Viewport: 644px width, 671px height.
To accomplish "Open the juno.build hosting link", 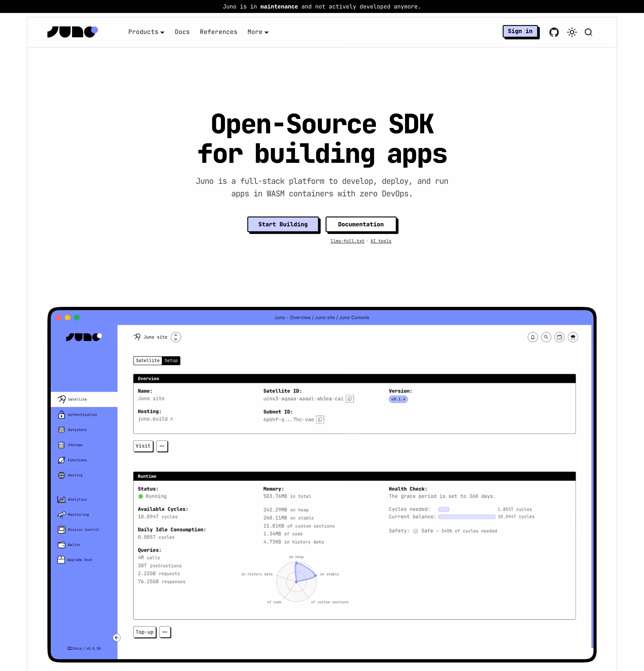I will 155,419.
